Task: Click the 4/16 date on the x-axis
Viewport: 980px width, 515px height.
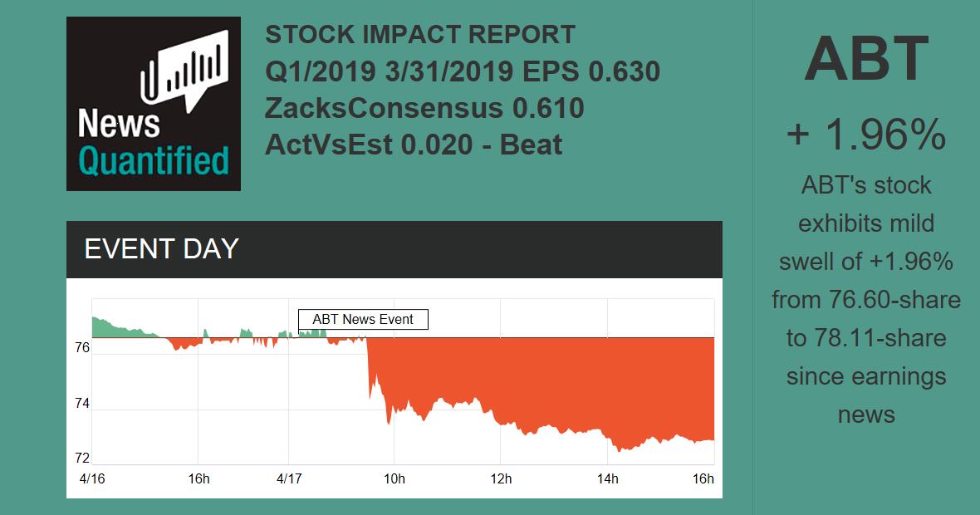Action: click(x=92, y=479)
